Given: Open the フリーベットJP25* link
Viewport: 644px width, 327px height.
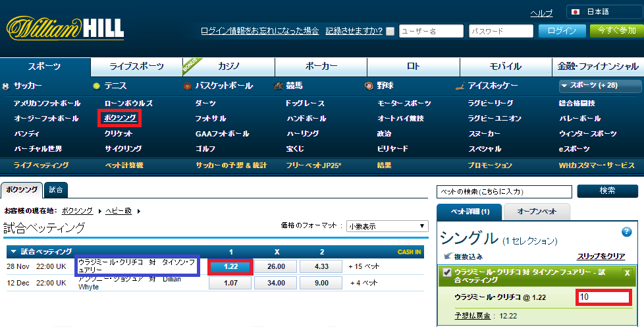Looking at the screenshot, I should (x=314, y=165).
